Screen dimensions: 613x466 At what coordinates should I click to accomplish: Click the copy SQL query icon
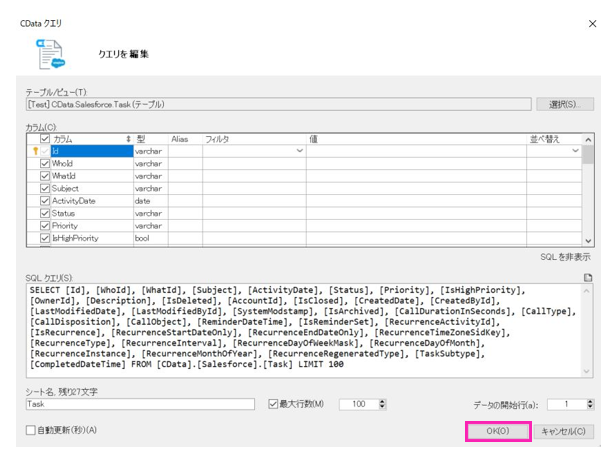point(588,278)
